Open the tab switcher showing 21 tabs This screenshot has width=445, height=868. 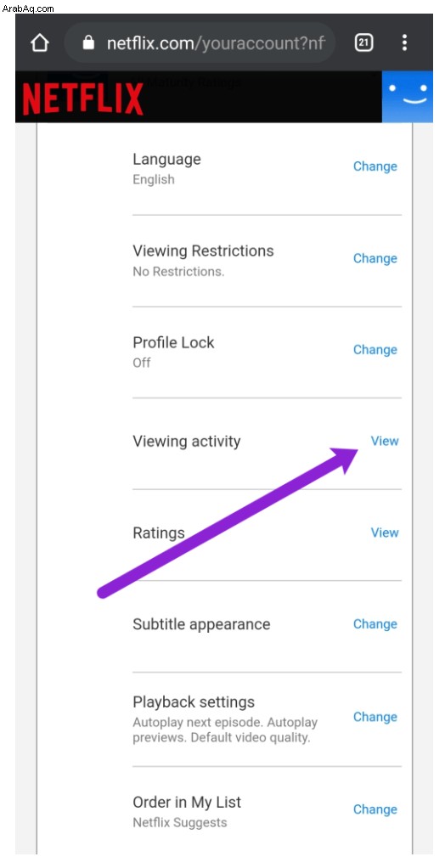click(363, 42)
